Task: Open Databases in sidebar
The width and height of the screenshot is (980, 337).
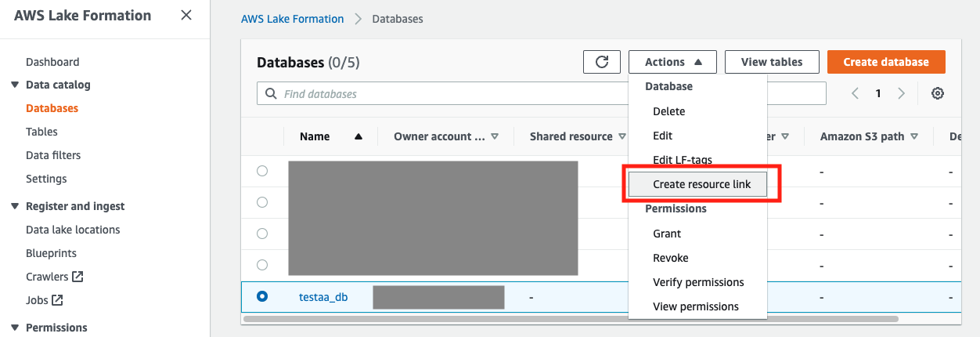Action: pos(52,108)
